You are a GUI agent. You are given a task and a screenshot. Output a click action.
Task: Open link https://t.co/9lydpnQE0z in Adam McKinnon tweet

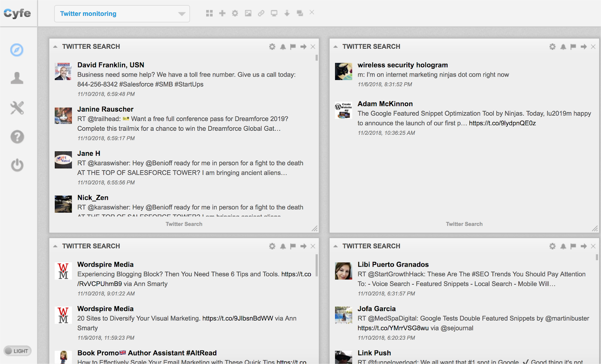pos(502,123)
